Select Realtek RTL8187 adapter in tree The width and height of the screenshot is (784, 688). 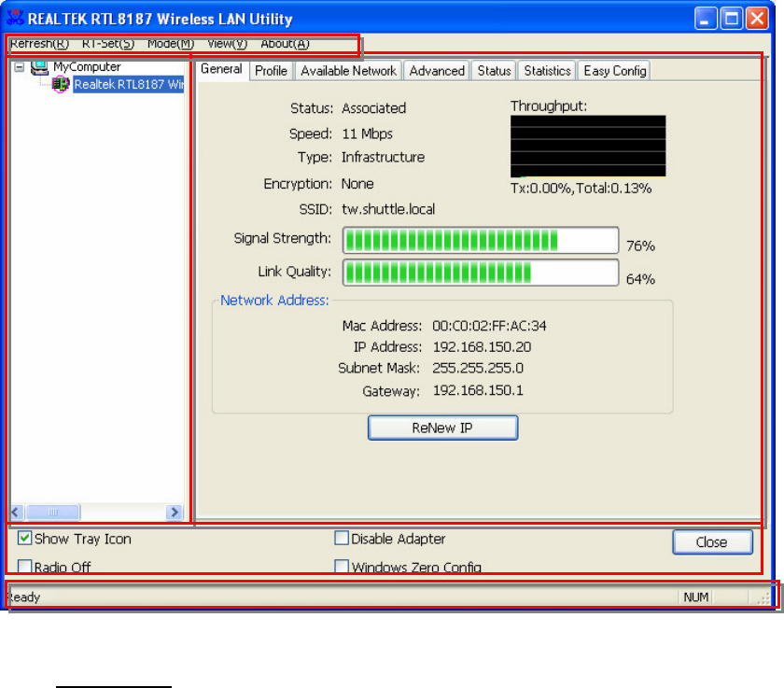pos(129,85)
